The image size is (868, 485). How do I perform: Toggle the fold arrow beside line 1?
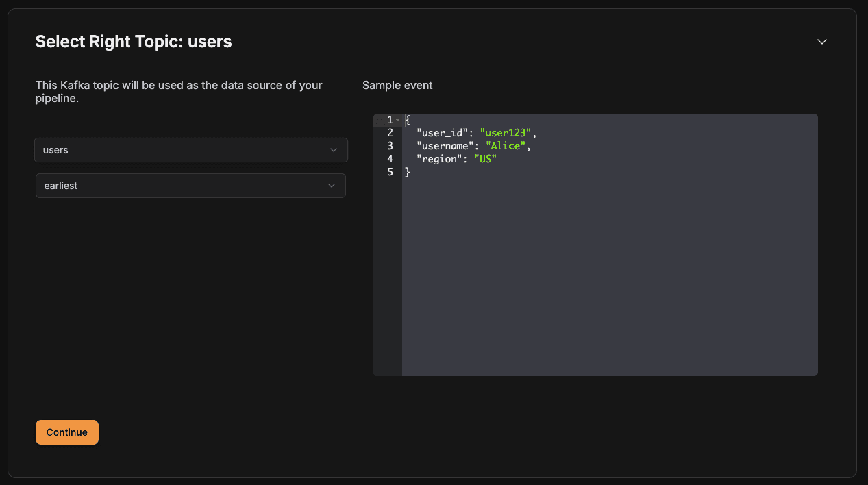pos(398,120)
